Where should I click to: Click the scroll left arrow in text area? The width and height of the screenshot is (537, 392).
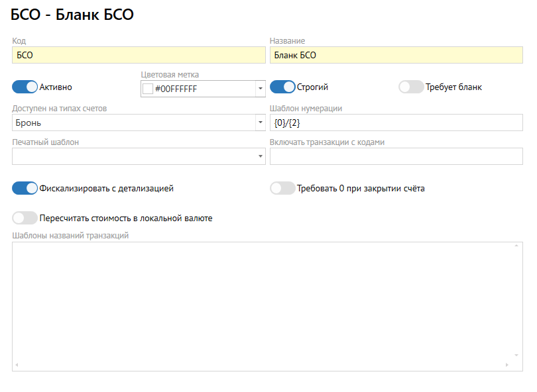click(x=17, y=366)
